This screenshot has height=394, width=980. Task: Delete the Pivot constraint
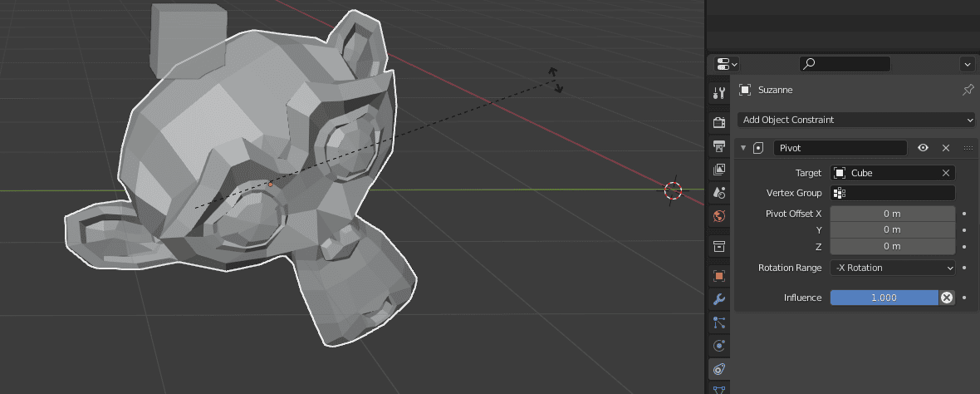pos(946,148)
